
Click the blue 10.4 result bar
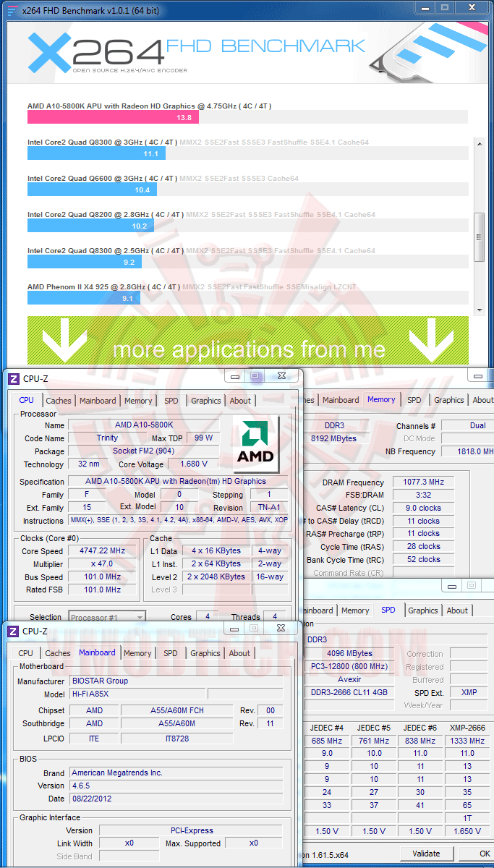pyautogui.click(x=92, y=190)
